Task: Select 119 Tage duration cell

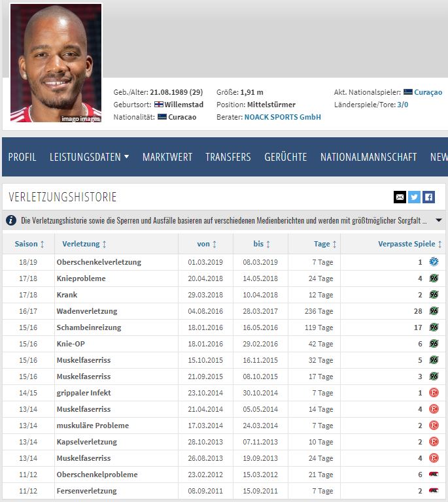Action: pos(319,327)
